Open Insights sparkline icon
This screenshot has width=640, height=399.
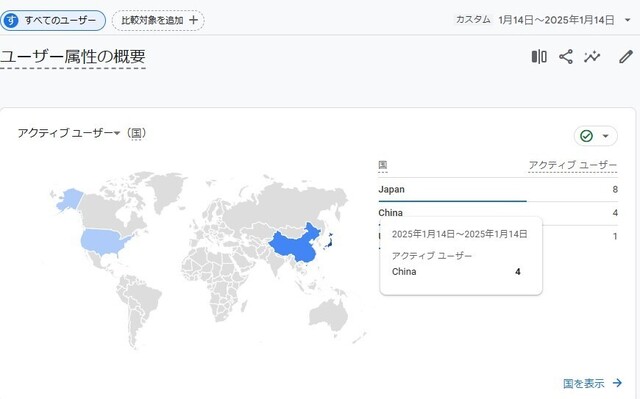coord(592,57)
